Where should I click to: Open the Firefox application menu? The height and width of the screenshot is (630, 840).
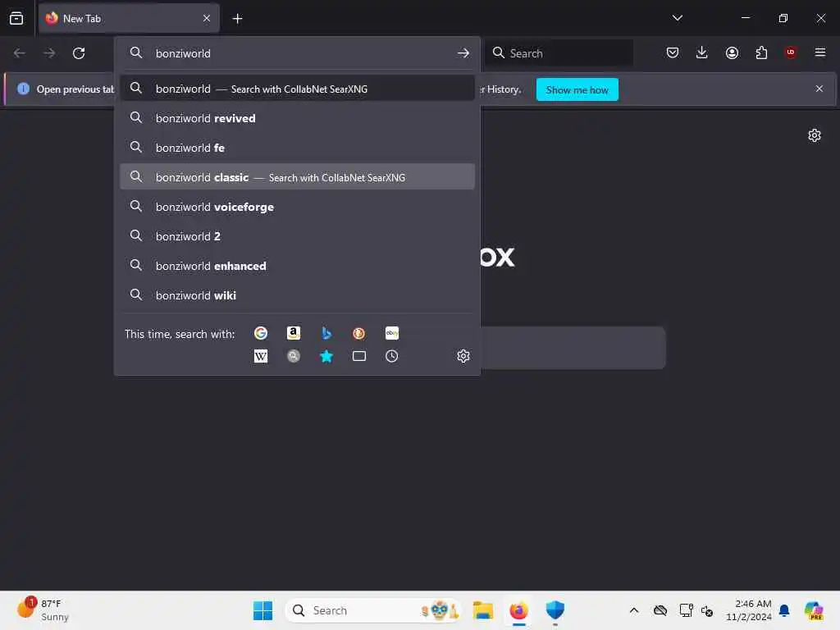pos(820,52)
